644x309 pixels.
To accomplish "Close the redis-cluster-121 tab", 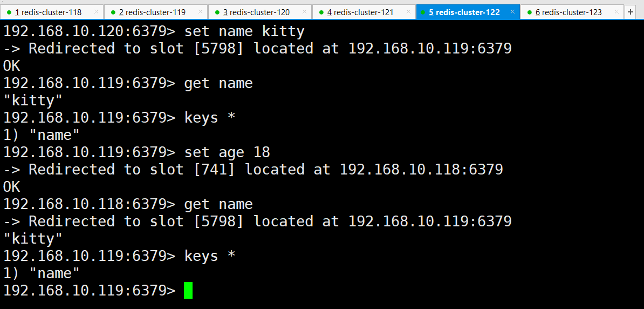I will point(408,12).
